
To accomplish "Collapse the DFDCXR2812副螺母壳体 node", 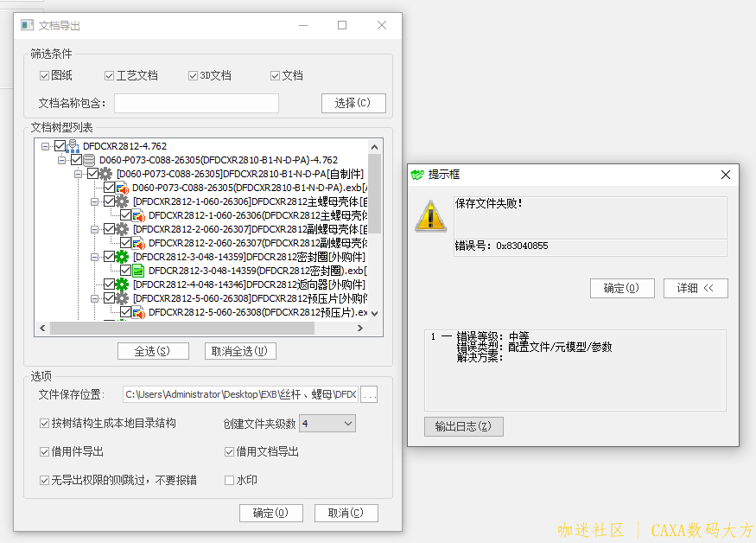I will (94, 229).
